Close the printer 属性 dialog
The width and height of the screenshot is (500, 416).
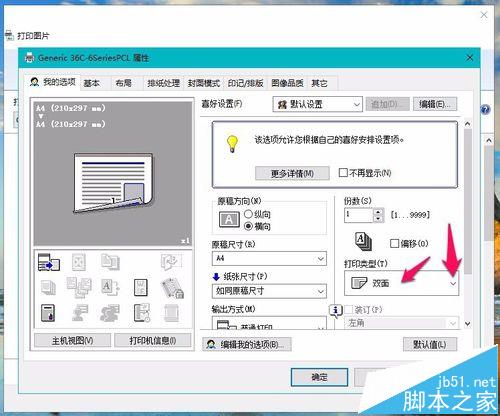click(470, 58)
